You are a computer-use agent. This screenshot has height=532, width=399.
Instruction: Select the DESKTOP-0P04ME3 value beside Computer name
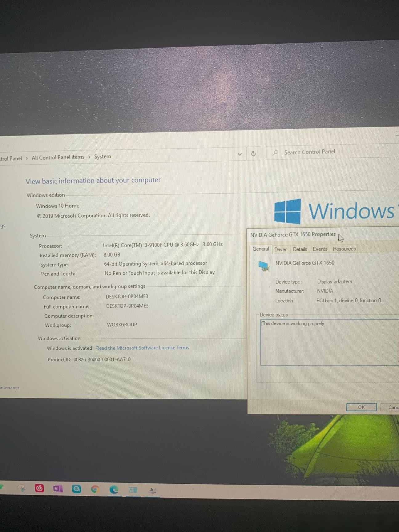pyautogui.click(x=127, y=296)
